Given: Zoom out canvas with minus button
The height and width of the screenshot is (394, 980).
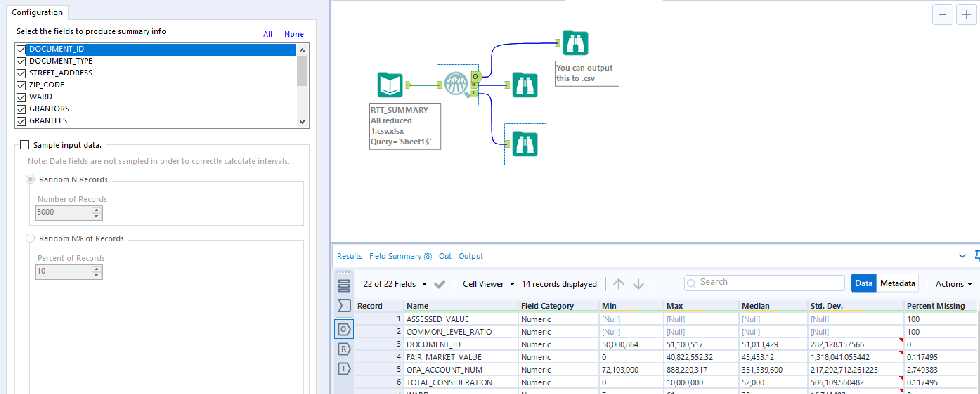Looking at the screenshot, I should pos(942,15).
